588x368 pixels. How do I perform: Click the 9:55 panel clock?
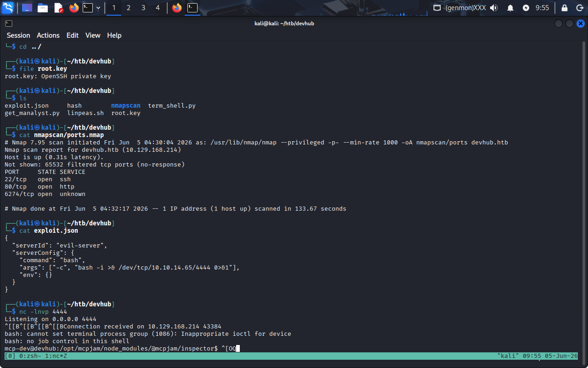tap(542, 8)
